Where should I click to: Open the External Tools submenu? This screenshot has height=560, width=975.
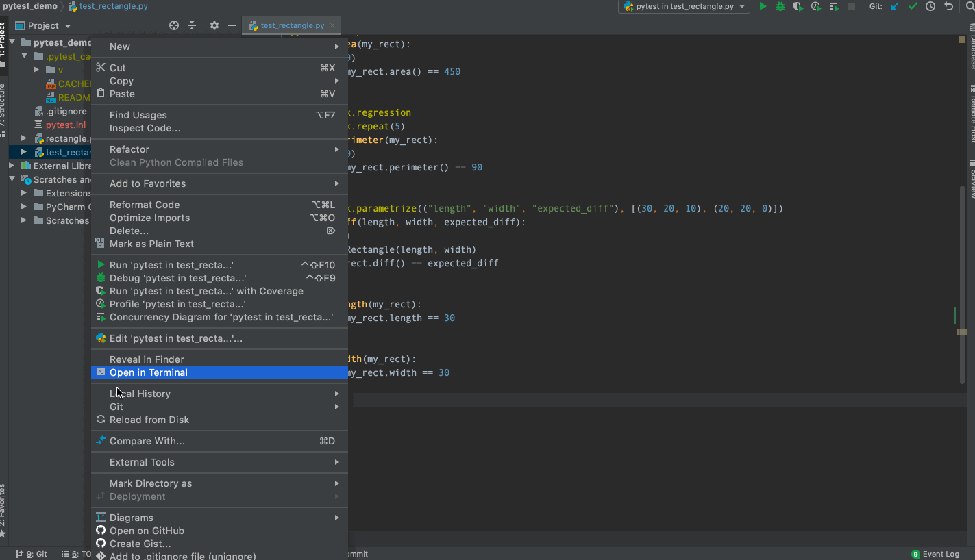coord(219,462)
